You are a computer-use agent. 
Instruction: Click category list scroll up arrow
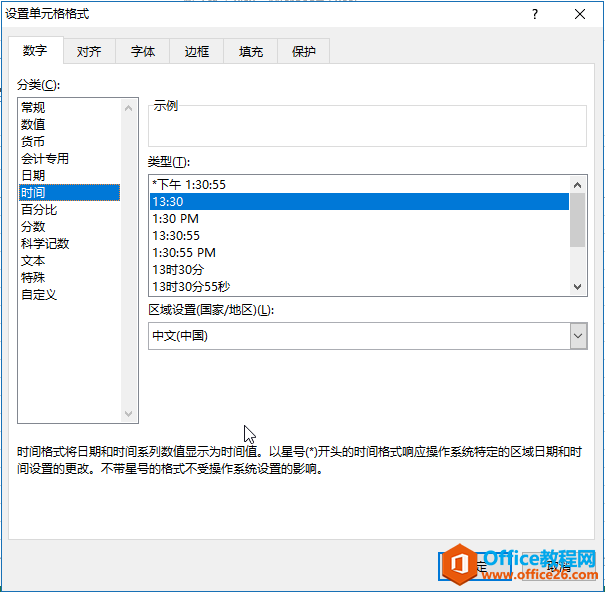129,108
